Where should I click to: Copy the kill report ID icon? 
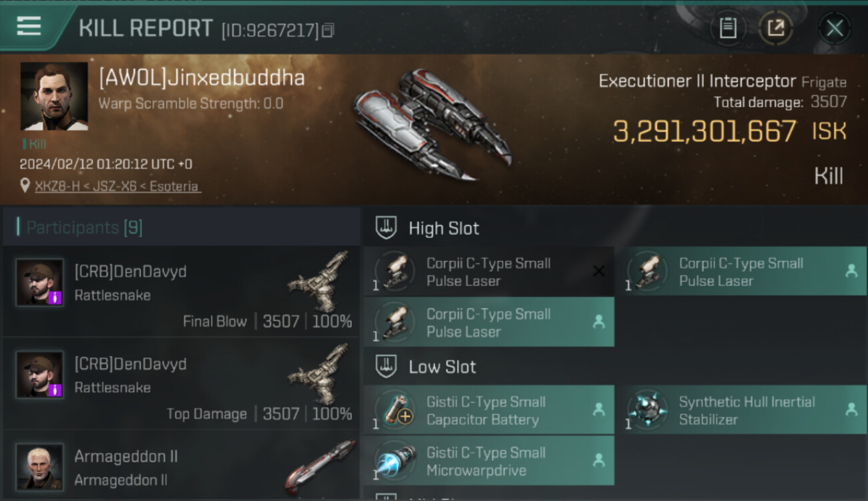(x=328, y=30)
